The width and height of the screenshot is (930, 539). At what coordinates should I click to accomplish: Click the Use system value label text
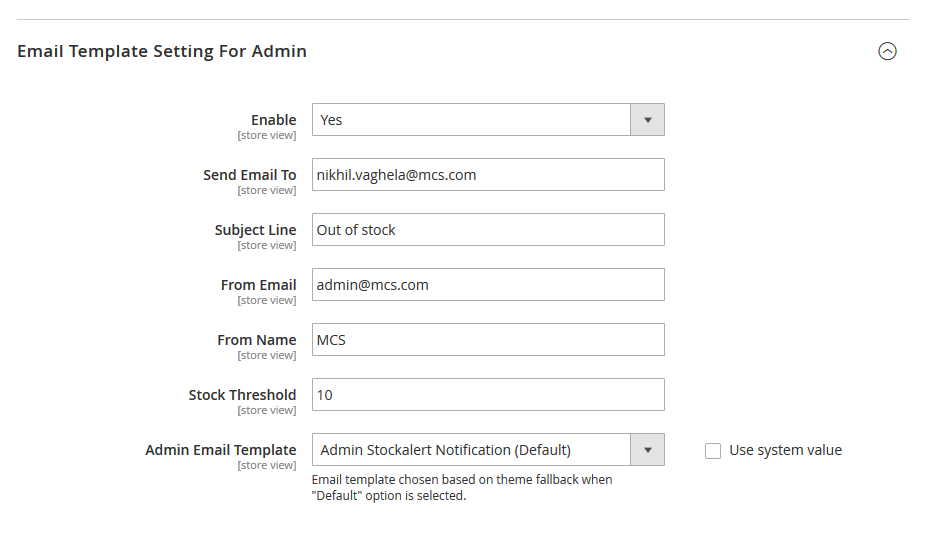pyautogui.click(x=785, y=450)
